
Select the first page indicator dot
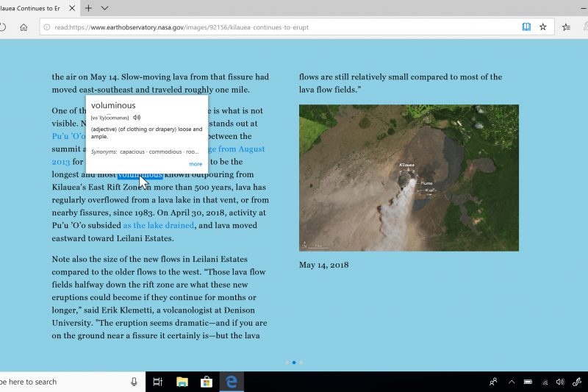coord(287,363)
